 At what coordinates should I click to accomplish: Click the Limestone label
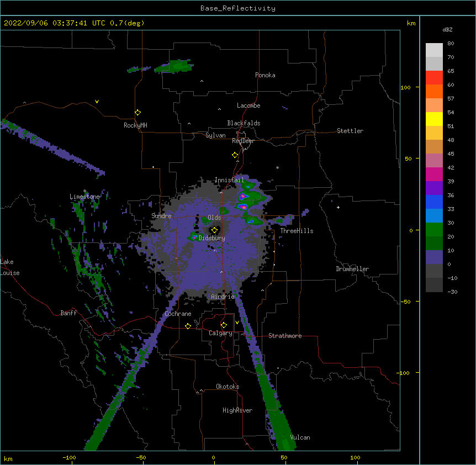(84, 197)
